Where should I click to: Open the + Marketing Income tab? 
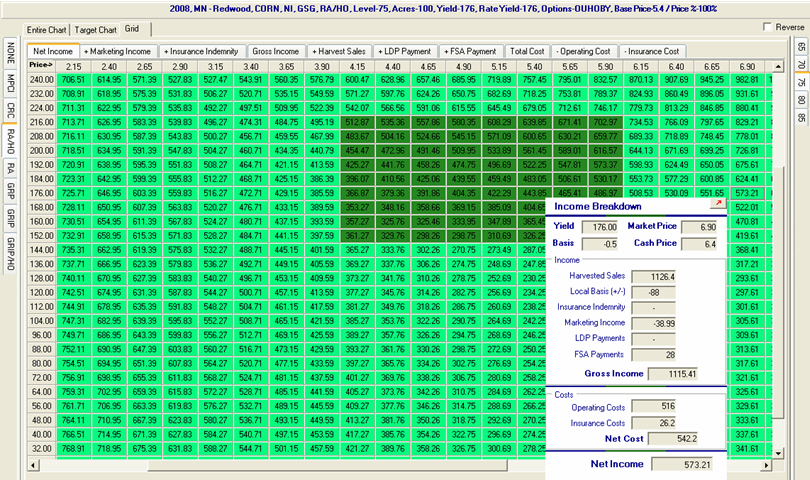[x=117, y=51]
